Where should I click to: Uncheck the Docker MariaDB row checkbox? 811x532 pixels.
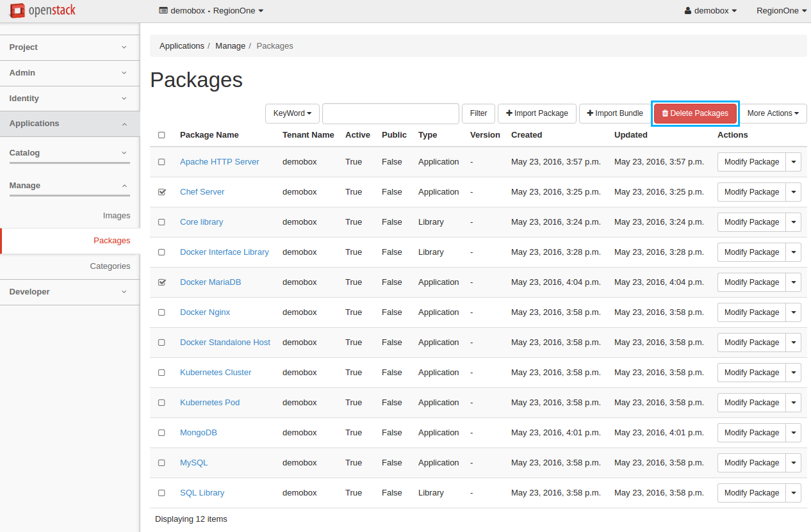click(x=161, y=282)
